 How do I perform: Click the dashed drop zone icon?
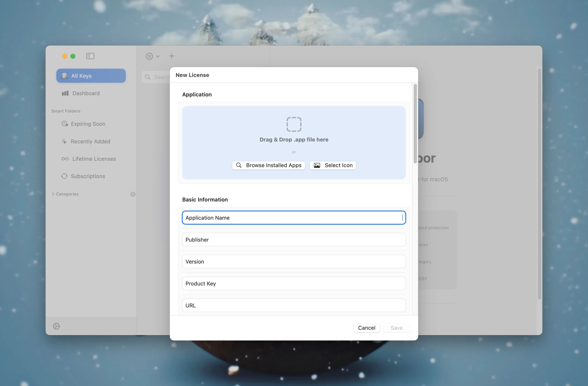pyautogui.click(x=294, y=124)
